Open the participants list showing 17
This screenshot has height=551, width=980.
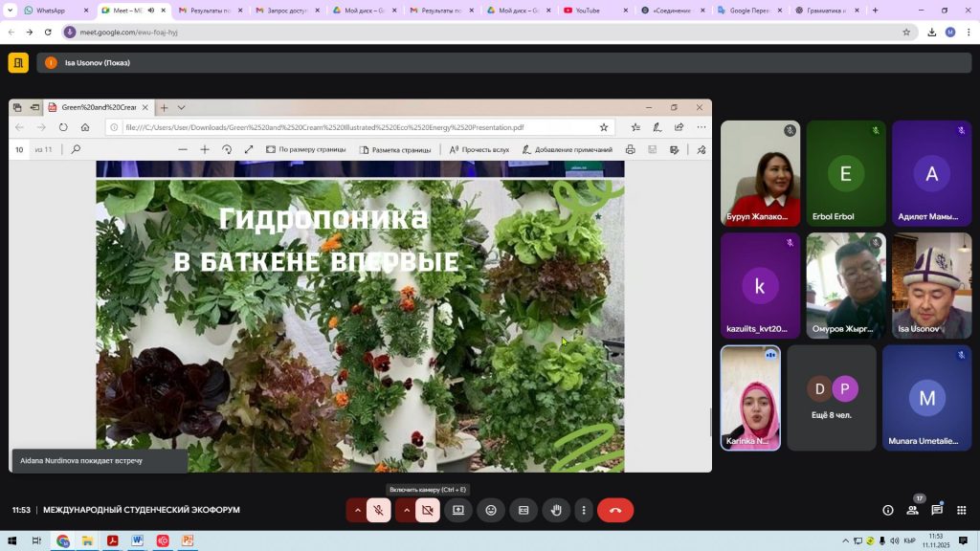pyautogui.click(x=912, y=510)
